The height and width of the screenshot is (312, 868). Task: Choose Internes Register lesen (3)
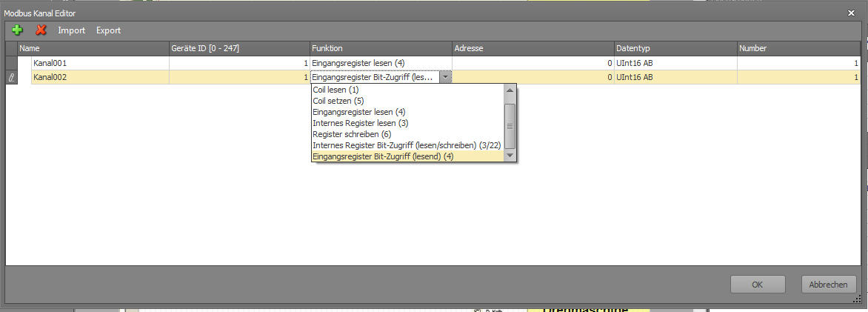coord(407,123)
